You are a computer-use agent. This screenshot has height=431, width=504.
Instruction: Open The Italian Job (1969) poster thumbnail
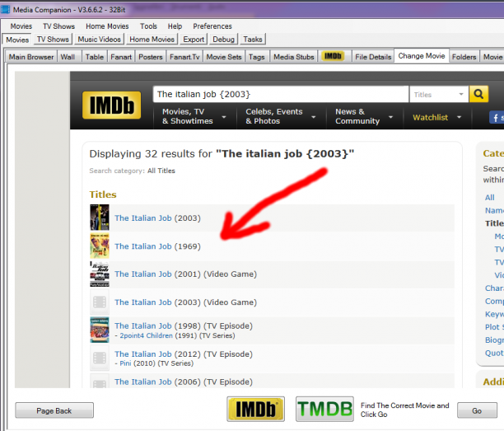pos(100,246)
